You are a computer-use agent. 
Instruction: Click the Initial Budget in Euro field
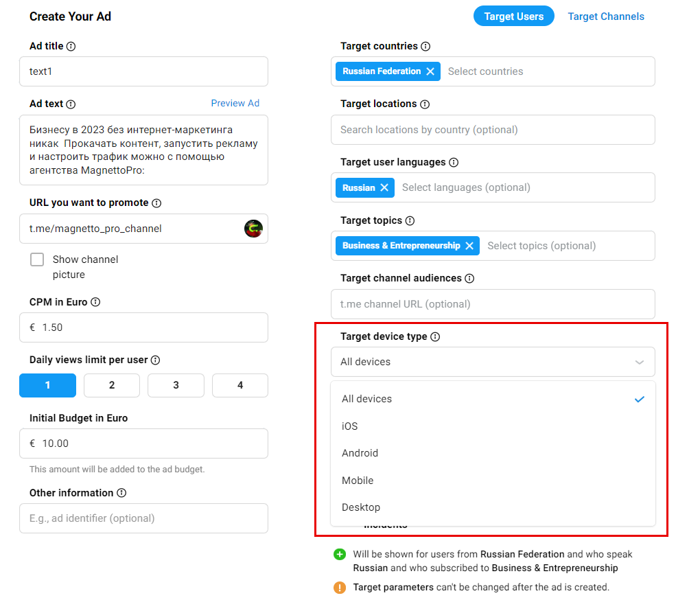[143, 443]
